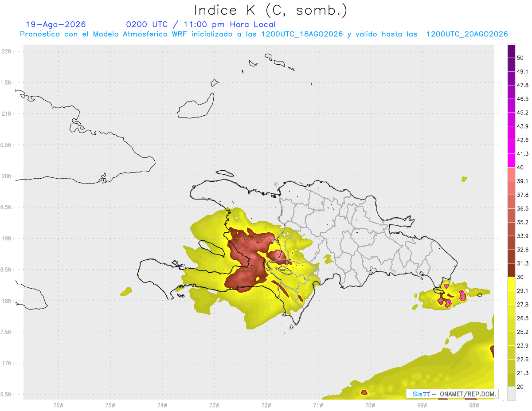Select the date text "19-Ago-2026"
The width and height of the screenshot is (532, 411).
(x=56, y=24)
